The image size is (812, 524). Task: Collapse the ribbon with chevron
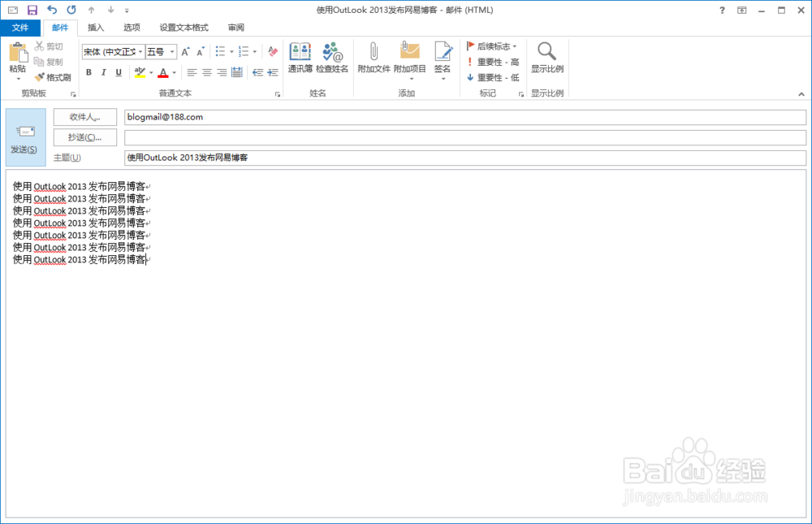click(801, 94)
